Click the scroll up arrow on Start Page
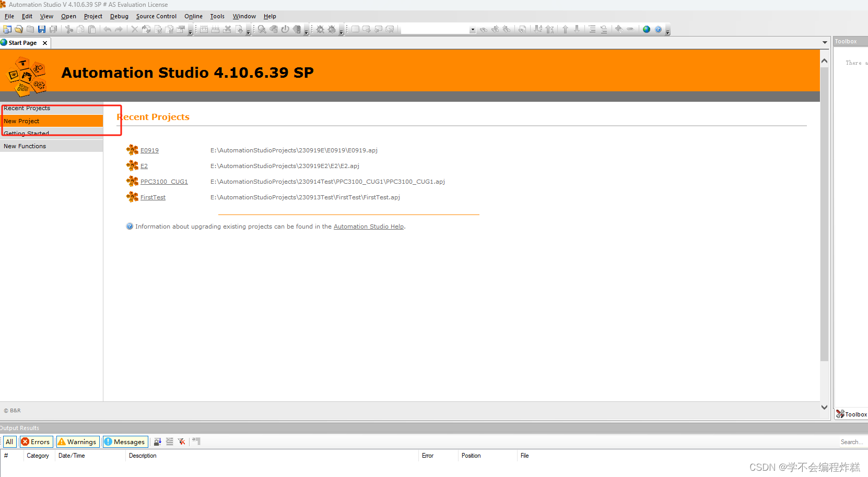Screen dimensions: 868x477 824,61
